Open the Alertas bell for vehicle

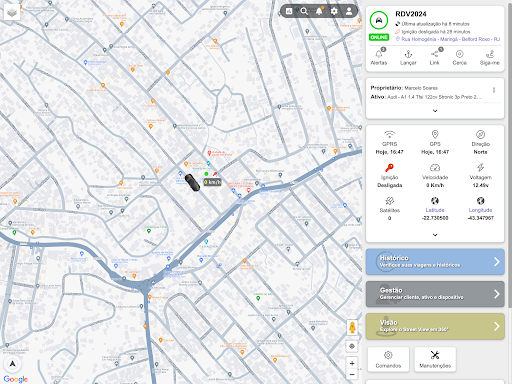(x=379, y=57)
